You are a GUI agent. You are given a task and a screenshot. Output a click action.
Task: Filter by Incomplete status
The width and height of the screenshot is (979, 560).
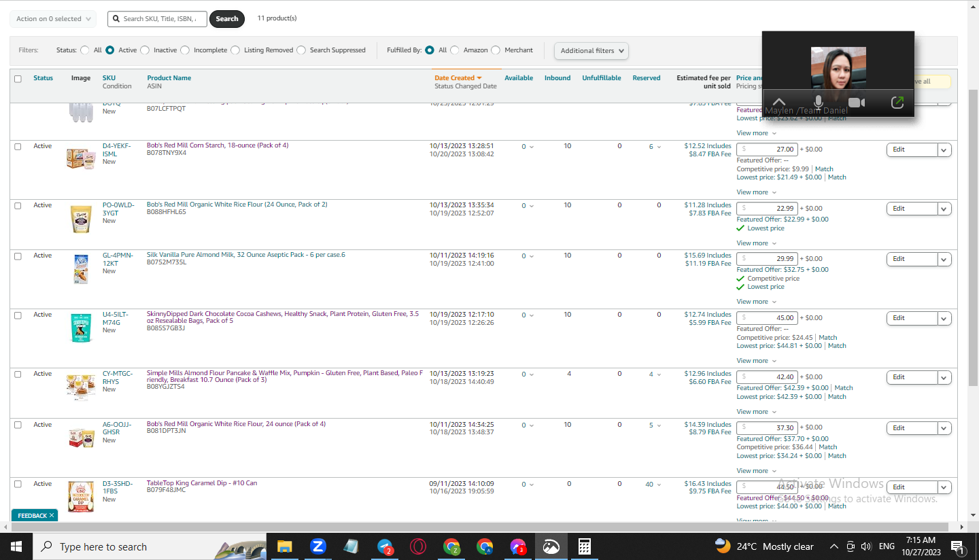click(185, 50)
